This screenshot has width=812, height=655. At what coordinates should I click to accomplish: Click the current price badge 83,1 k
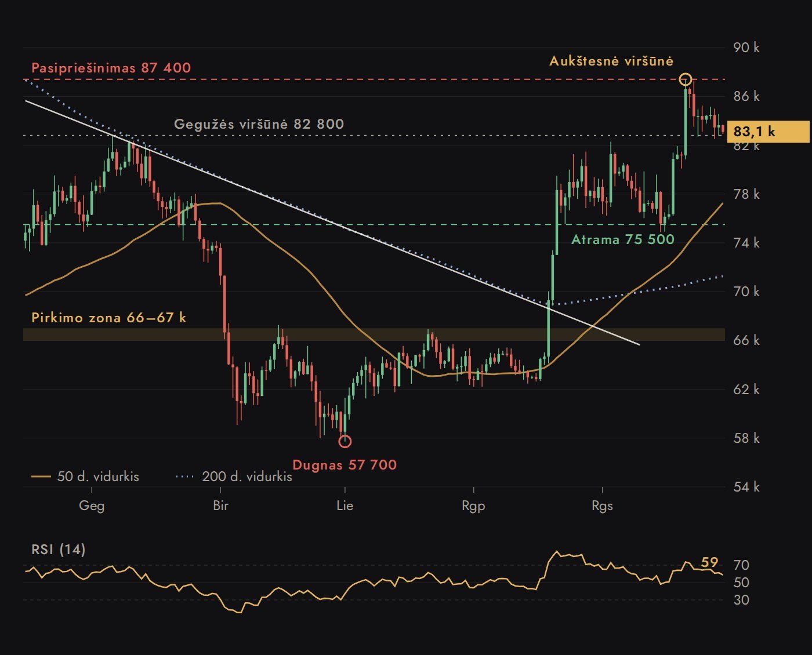click(768, 132)
